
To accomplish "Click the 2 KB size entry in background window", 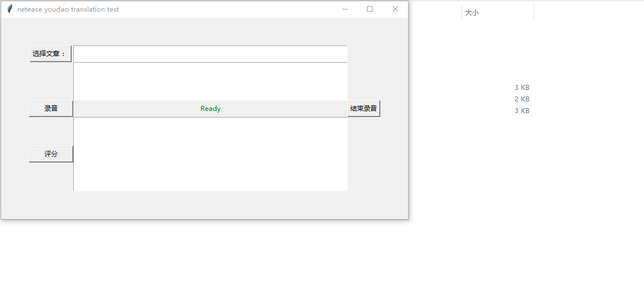I will point(522,99).
